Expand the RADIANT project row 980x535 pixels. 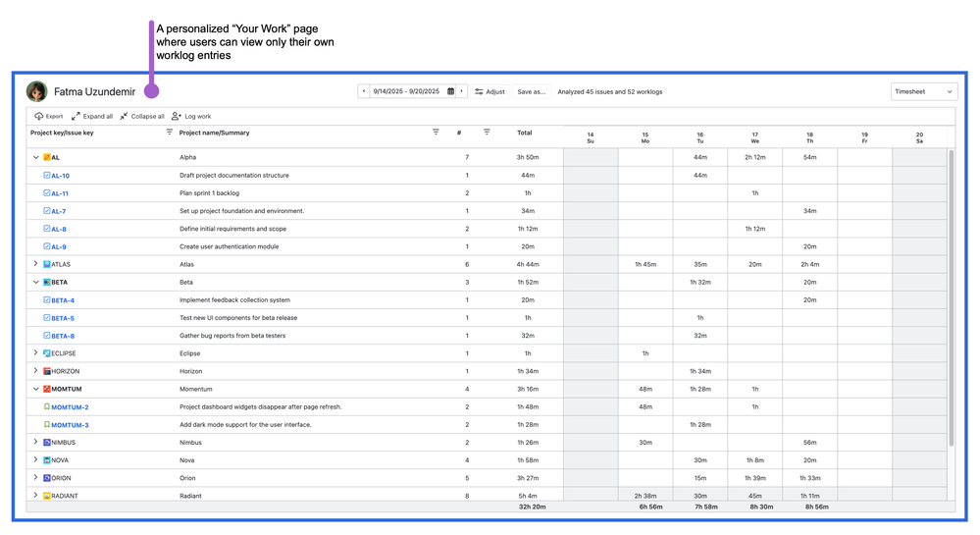pos(35,495)
